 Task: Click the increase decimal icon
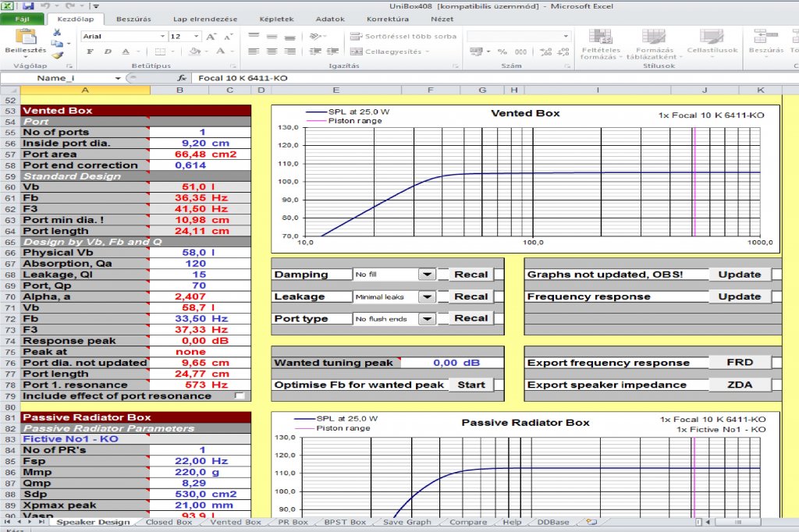coord(545,51)
